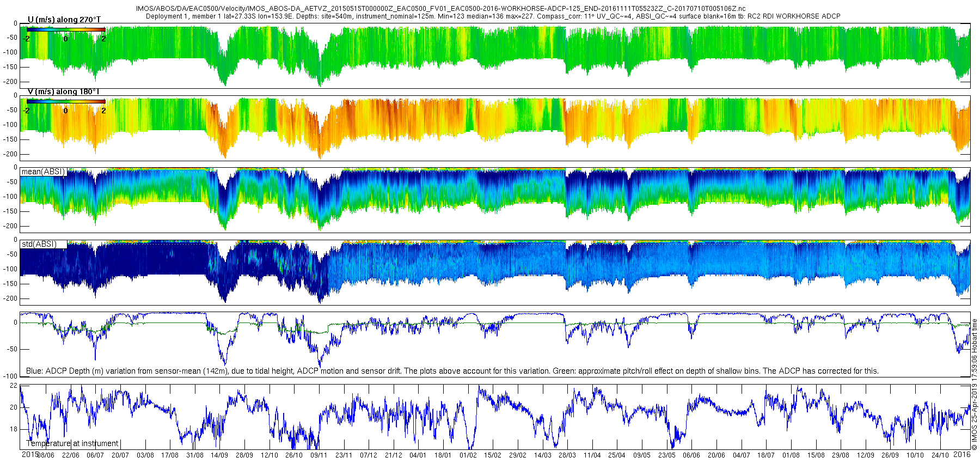The height and width of the screenshot is (463, 980).
Task: Select the 'V (m/s) along 180°T' panel title
Action: tap(64, 92)
